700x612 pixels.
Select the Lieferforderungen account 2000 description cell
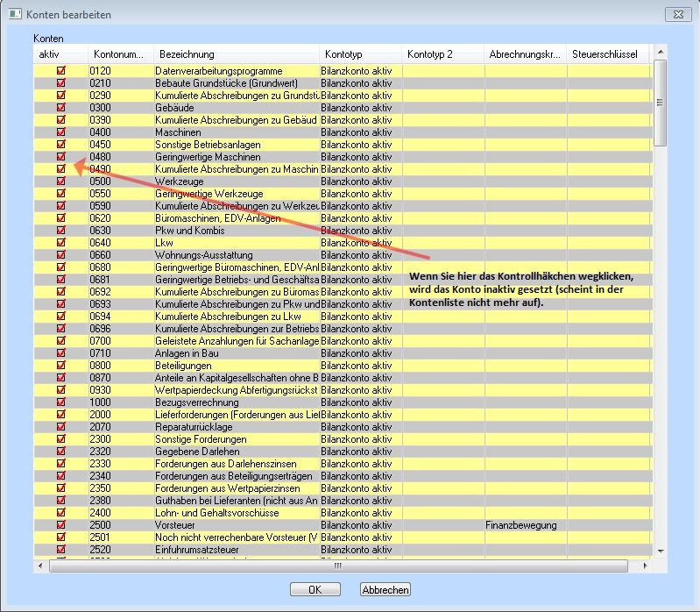pos(235,414)
